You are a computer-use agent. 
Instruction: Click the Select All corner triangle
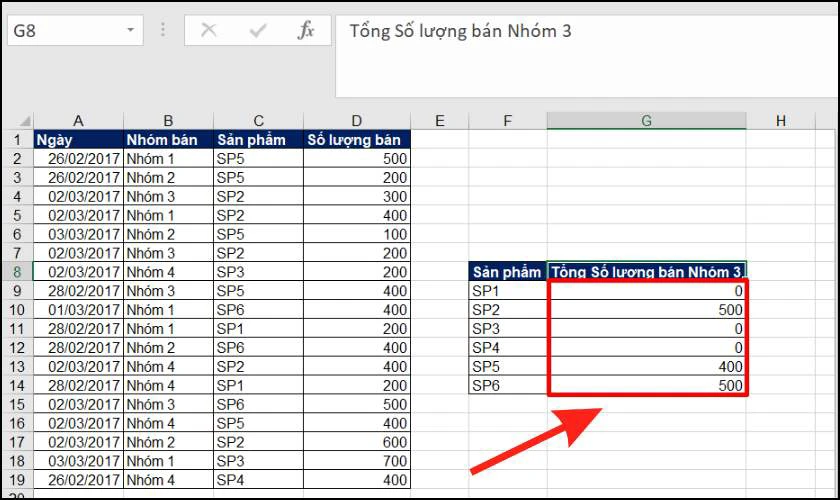click(25, 121)
